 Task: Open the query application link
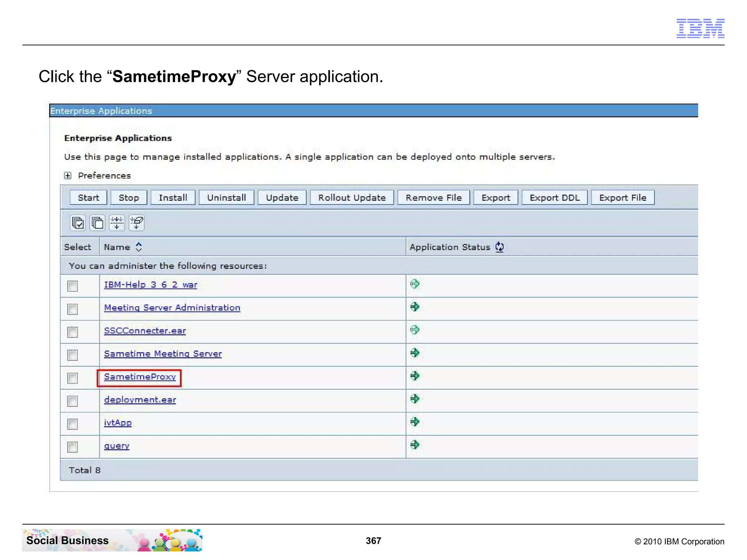(x=117, y=446)
